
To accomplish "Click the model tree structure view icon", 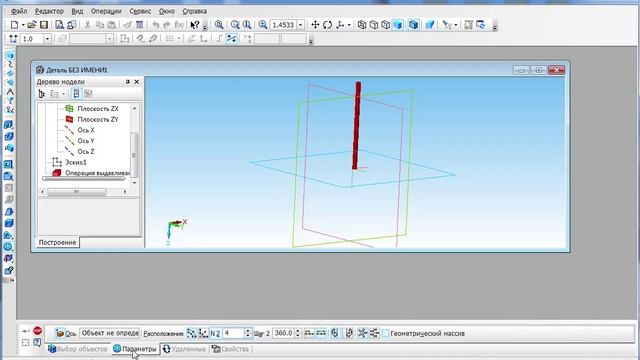I will 42,94.
